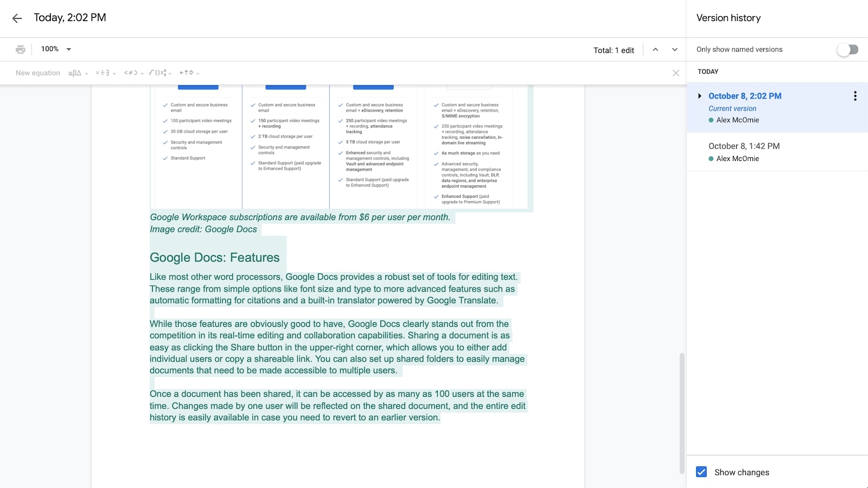Click Alex McOmie under the 2:02 PM version
868x488 pixels.
737,120
